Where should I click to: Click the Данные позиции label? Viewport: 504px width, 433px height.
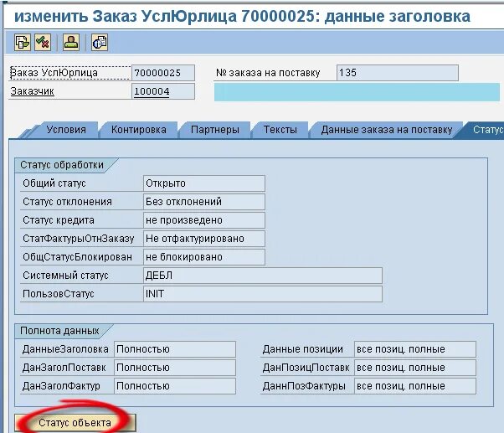(x=303, y=349)
